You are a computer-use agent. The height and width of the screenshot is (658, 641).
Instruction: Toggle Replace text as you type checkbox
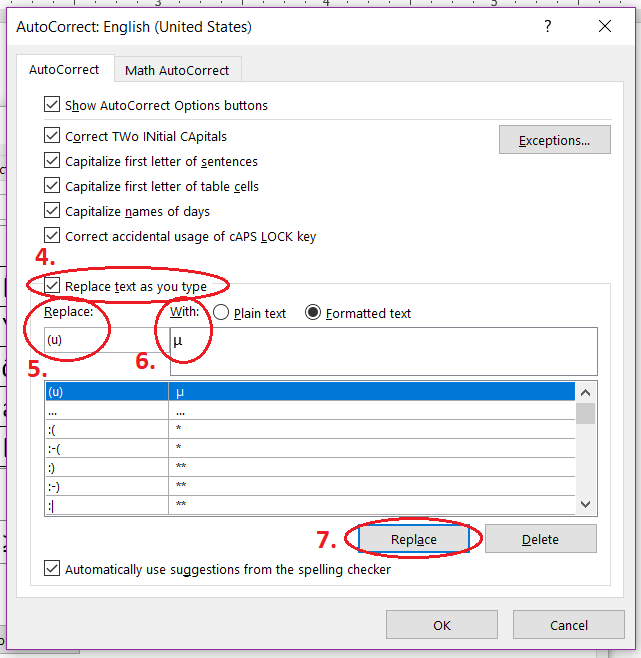[x=52, y=286]
